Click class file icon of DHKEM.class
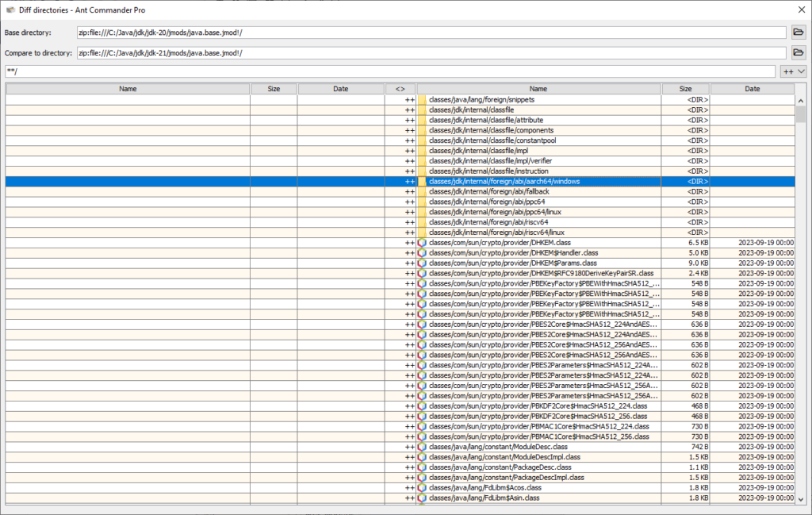 point(422,243)
